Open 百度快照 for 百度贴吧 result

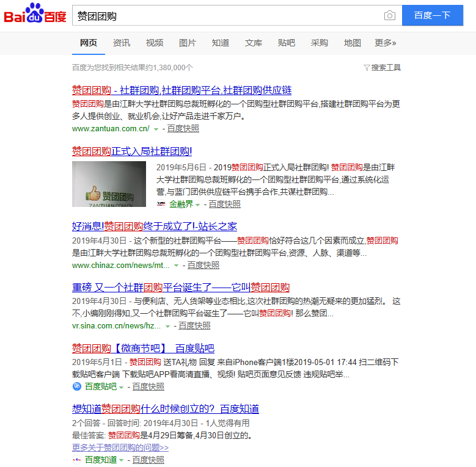[148, 386]
